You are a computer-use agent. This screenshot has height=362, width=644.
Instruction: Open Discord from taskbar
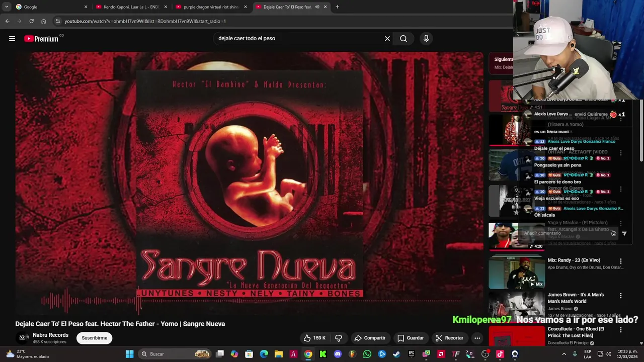[338, 354]
